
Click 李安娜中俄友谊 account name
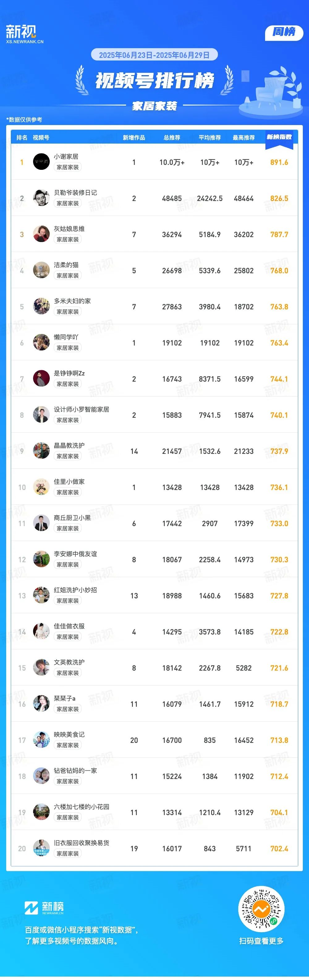pos(75,554)
